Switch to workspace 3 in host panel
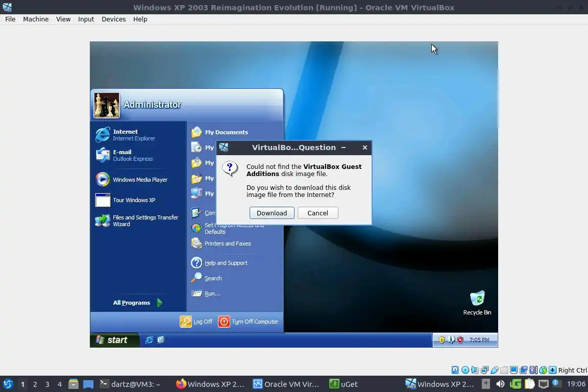This screenshot has width=588, height=392. click(47, 384)
